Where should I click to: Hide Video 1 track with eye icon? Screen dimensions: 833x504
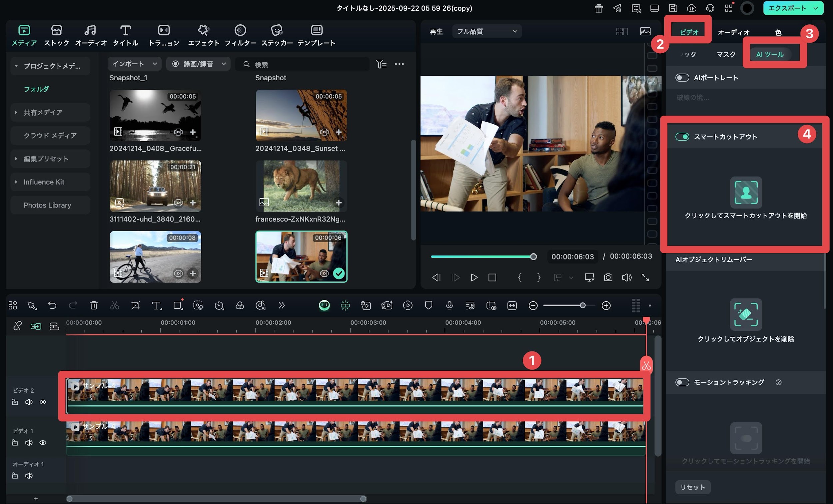pyautogui.click(x=43, y=443)
